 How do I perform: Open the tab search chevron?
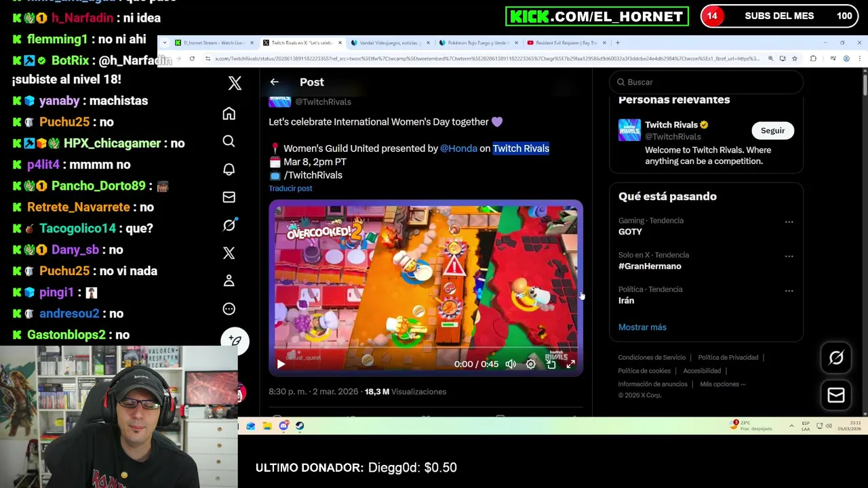pyautogui.click(x=164, y=43)
